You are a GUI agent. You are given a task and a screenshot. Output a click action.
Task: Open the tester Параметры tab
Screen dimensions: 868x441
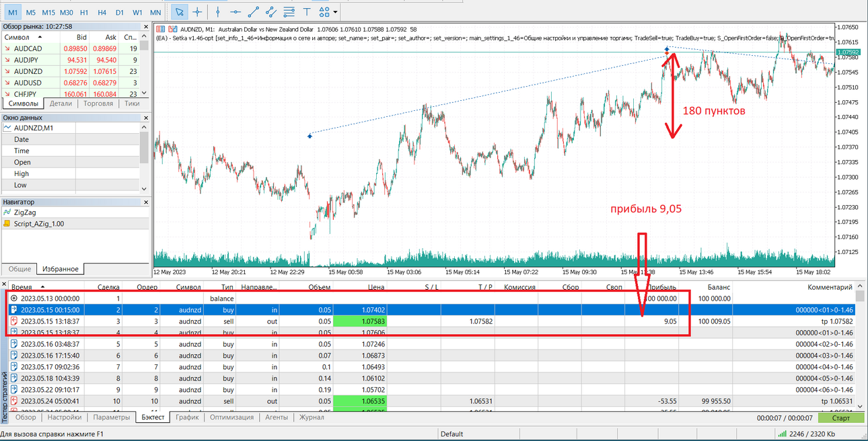111,417
